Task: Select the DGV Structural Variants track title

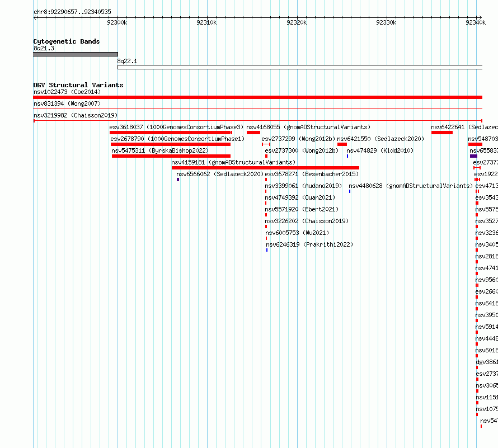Action: point(78,85)
